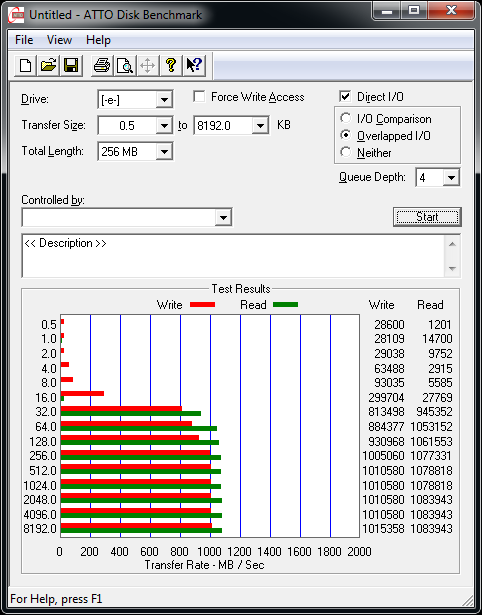The height and width of the screenshot is (615, 482).
Task: Click the red Write legend swatch
Action: click(202, 304)
